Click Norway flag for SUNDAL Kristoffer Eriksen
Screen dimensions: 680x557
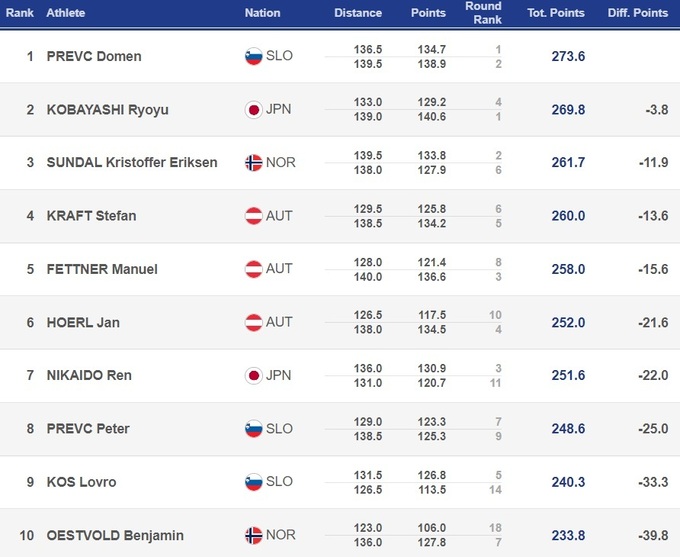(x=254, y=162)
